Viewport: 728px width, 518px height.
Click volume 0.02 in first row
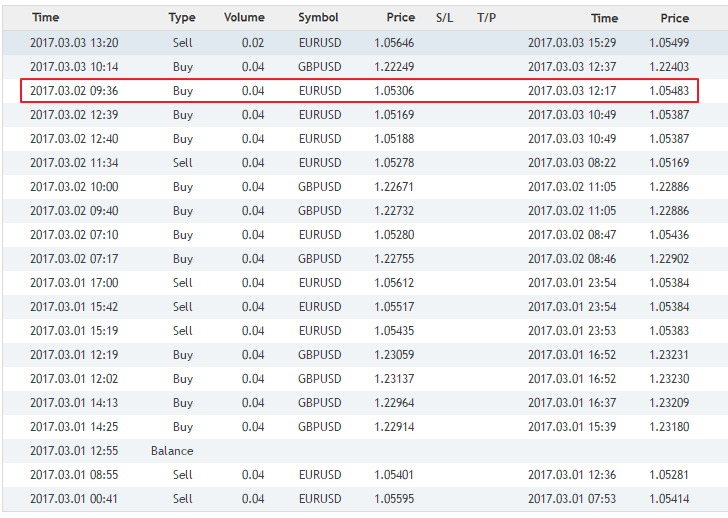[253, 43]
